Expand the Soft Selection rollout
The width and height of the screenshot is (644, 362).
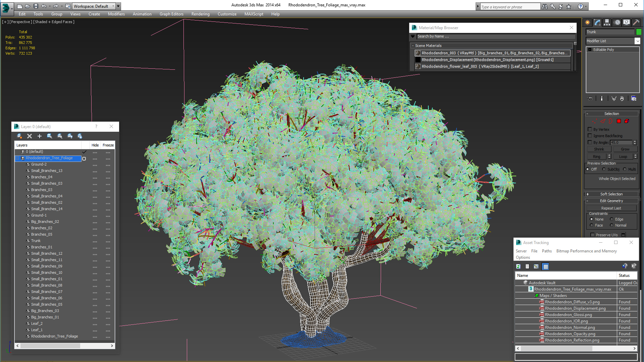tap(611, 194)
